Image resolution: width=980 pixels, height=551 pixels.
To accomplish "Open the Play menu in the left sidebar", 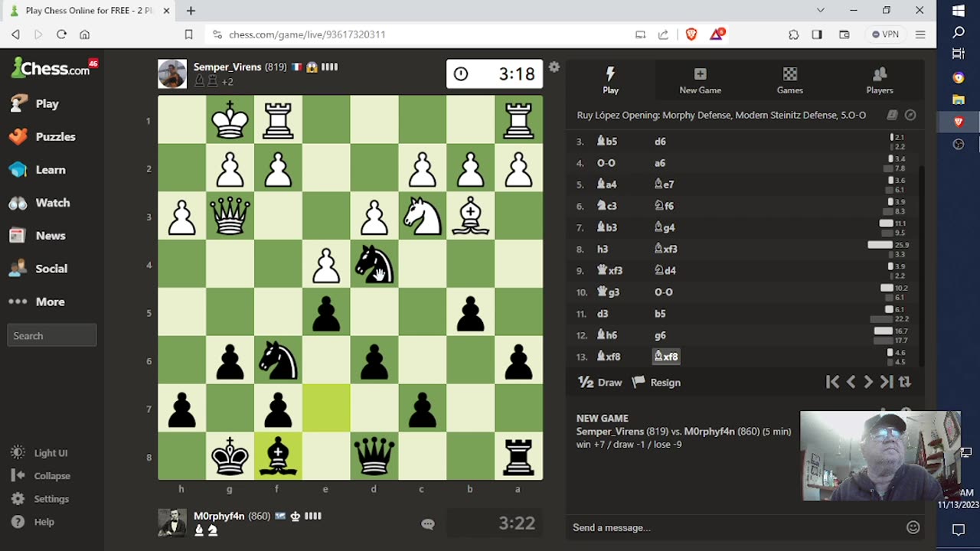I will pyautogui.click(x=47, y=104).
